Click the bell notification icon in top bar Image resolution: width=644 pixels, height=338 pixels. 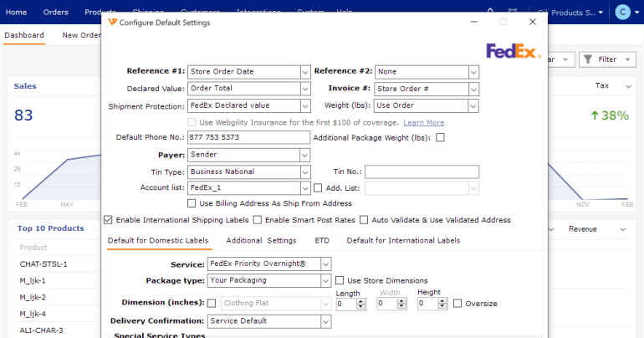coord(490,11)
